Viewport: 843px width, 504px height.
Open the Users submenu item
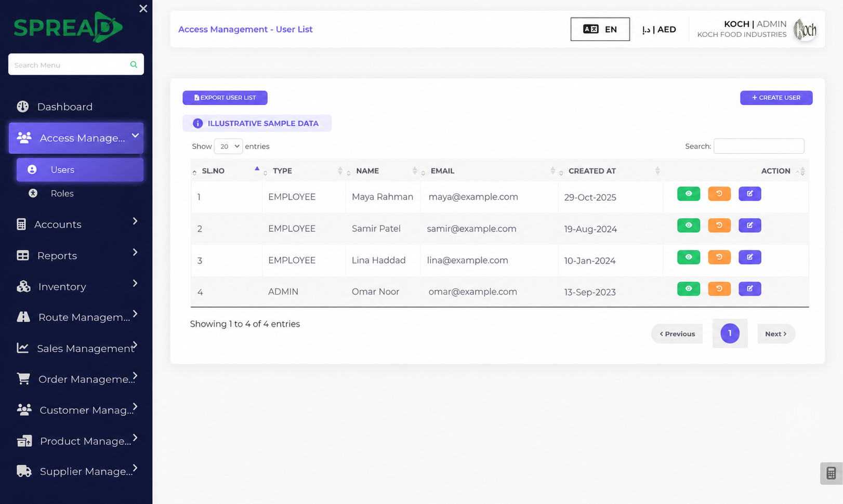tap(80, 170)
